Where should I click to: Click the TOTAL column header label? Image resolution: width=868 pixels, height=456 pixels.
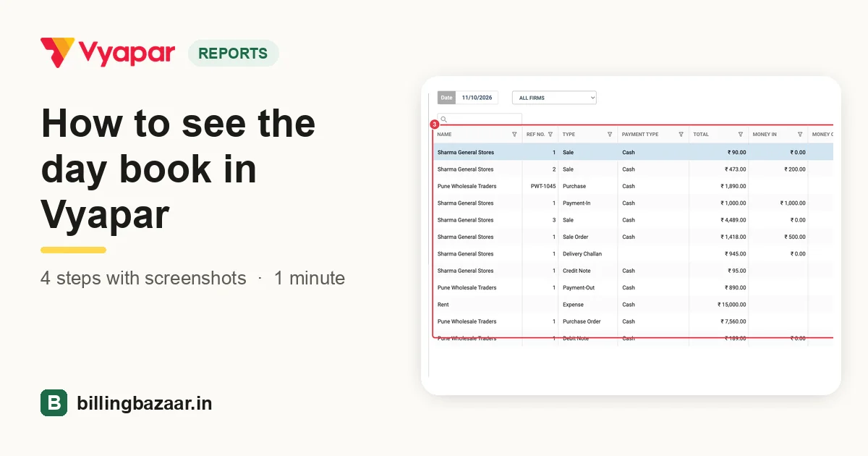tap(701, 135)
